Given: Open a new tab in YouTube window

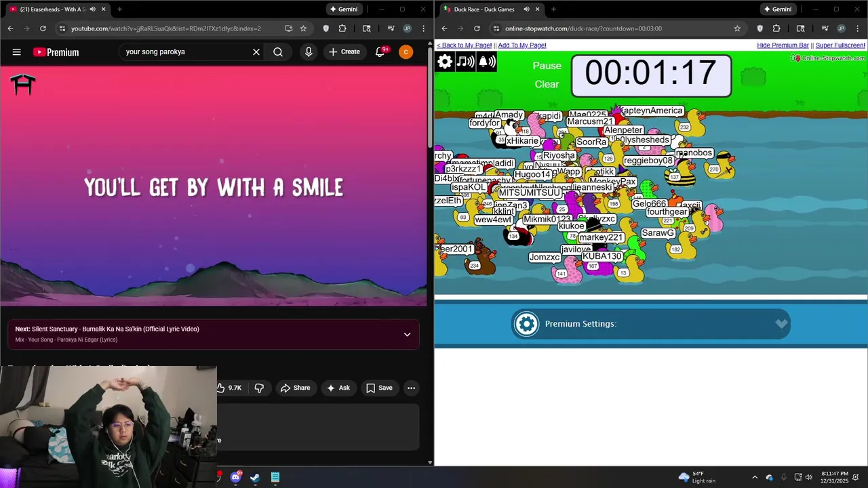Looking at the screenshot, I should (x=119, y=9).
